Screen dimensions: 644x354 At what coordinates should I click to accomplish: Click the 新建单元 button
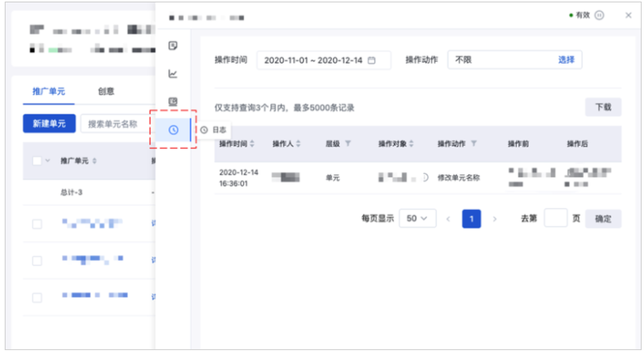[x=49, y=124]
